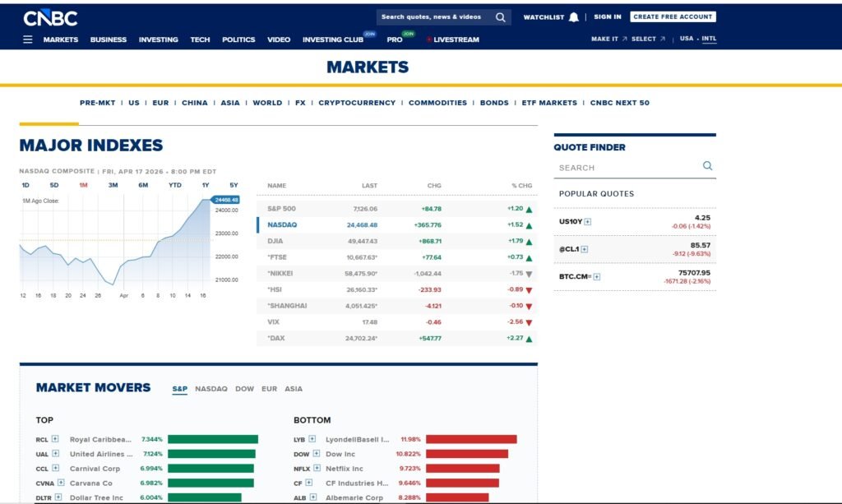Select the 3M chart range

pos(113,185)
